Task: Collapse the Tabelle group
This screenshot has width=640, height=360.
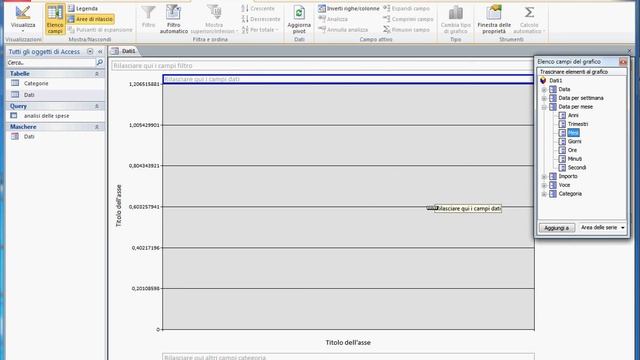Action: [x=97, y=74]
